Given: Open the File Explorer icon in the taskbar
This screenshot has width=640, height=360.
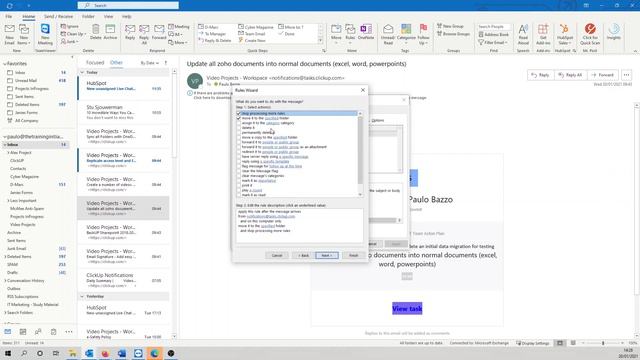Looking at the screenshot, I should click(72, 353).
